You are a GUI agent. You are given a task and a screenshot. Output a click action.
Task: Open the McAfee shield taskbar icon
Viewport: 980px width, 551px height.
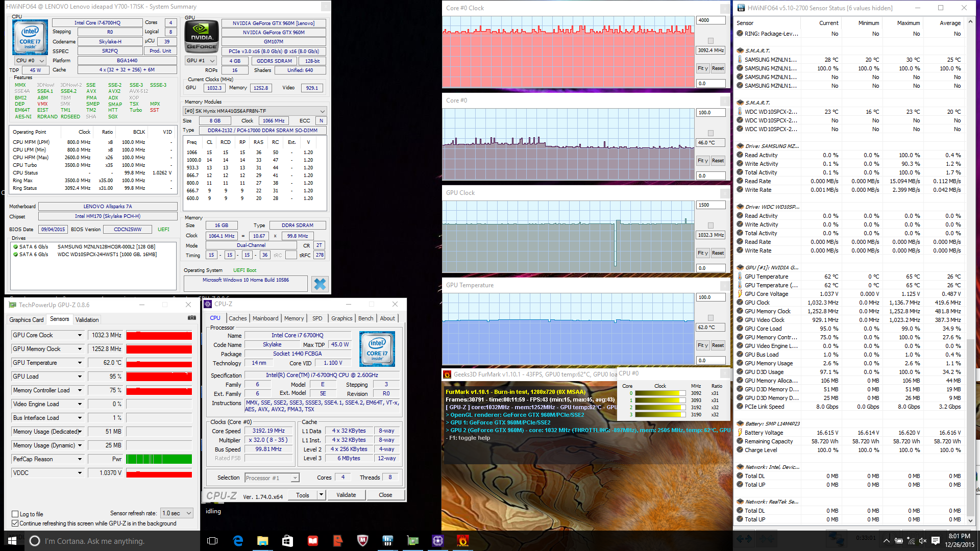[362, 541]
